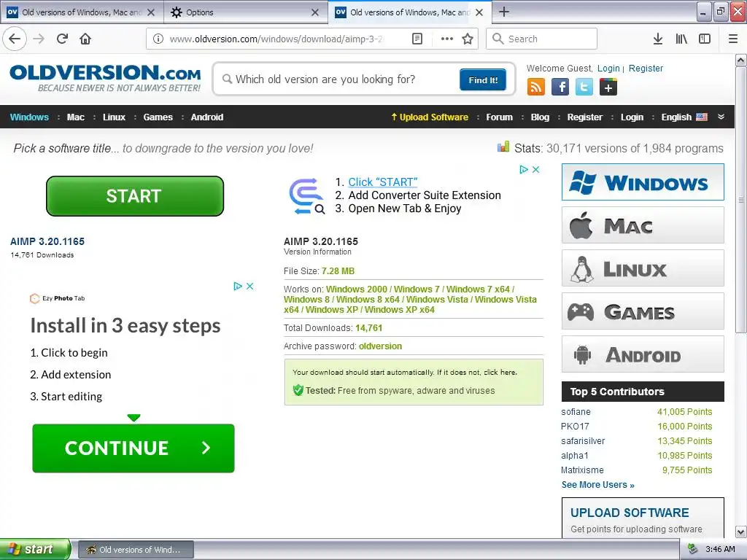Close the first Old versions tab
747x560 pixels.
pyautogui.click(x=151, y=12)
